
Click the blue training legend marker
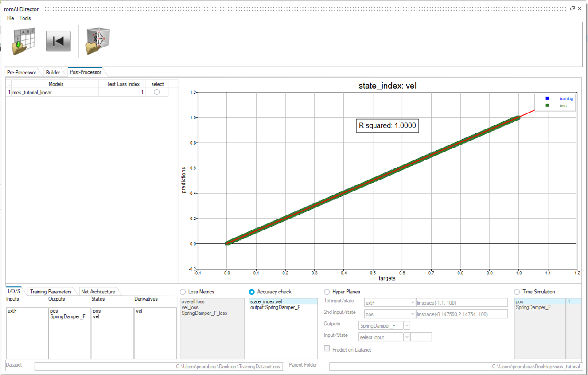coord(547,98)
